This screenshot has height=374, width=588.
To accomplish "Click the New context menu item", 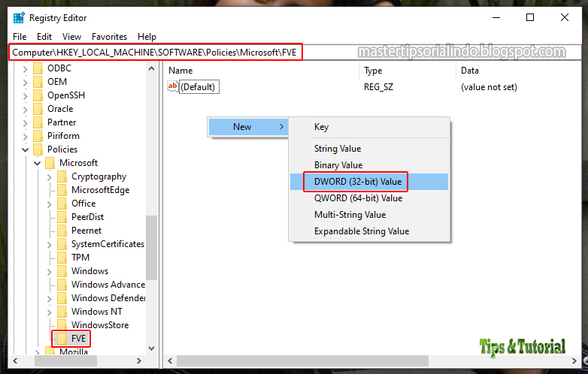I will click(x=248, y=127).
